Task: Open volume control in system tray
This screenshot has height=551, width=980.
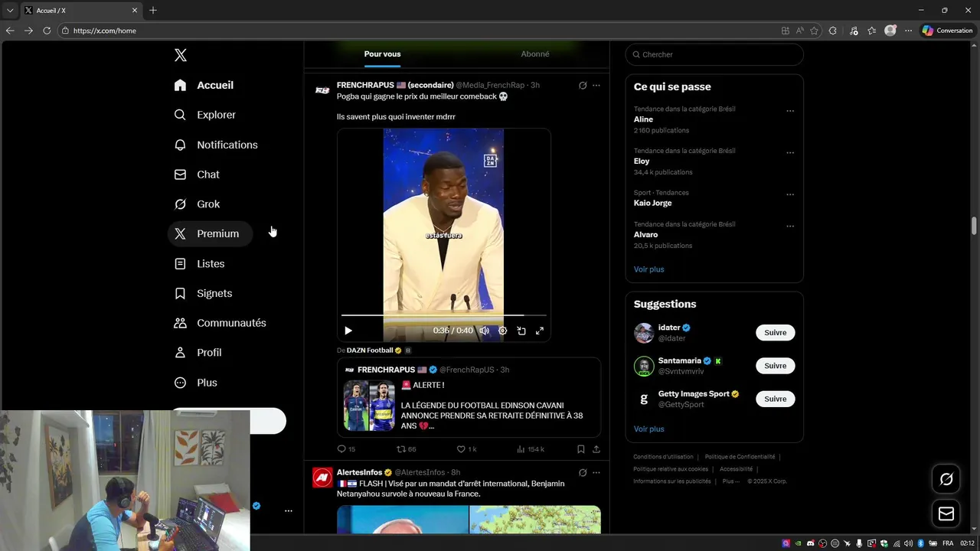Action: [908, 543]
